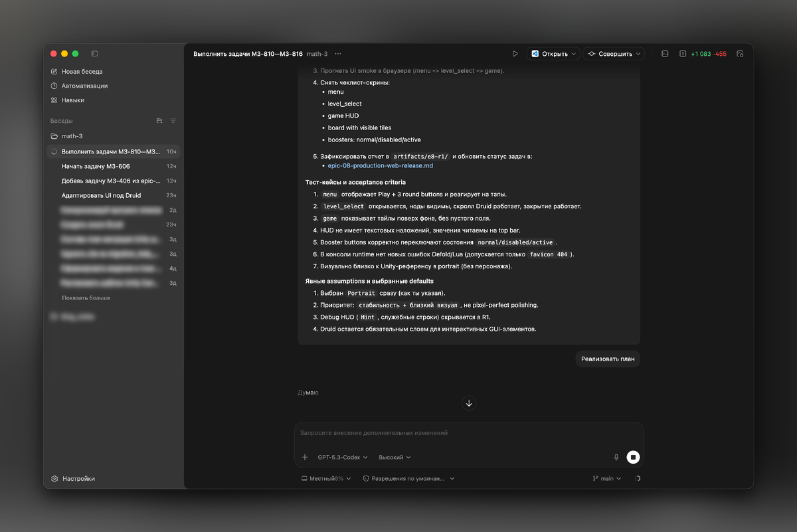Click the normal/disabled/active code snippet
The width and height of the screenshot is (797, 532).
(x=515, y=242)
